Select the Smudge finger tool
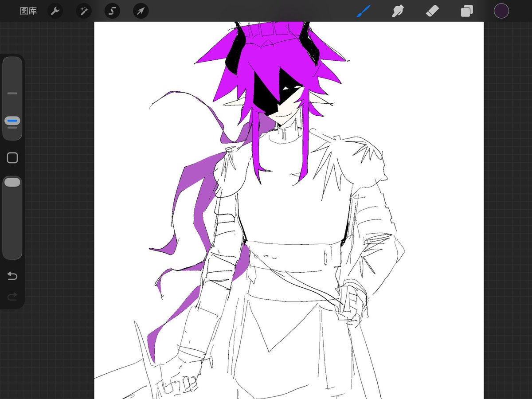Viewport: 532px width, 399px height. pyautogui.click(x=398, y=11)
